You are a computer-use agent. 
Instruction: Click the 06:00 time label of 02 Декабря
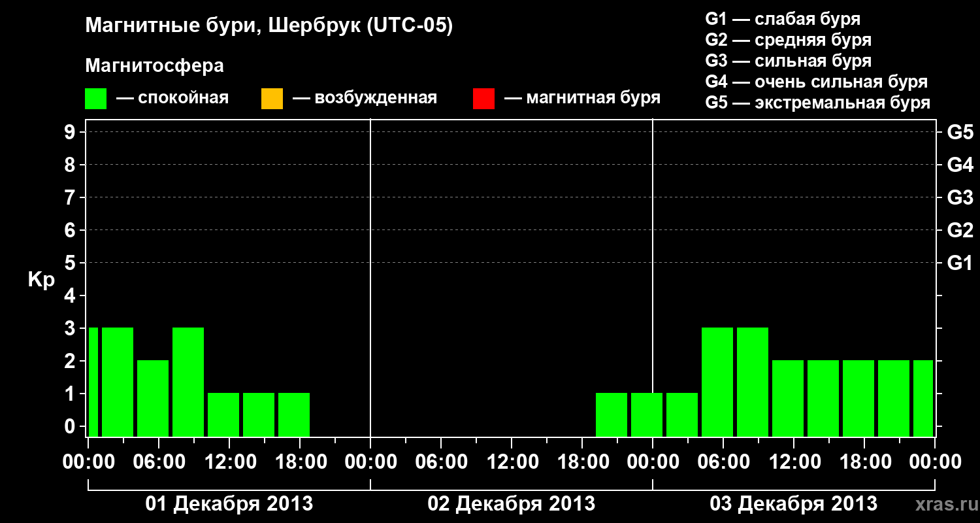click(441, 462)
